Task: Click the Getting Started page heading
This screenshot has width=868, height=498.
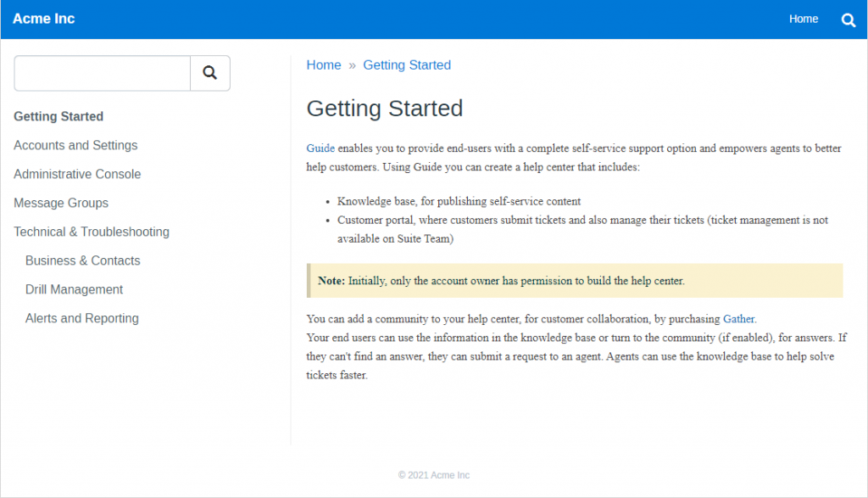Action: click(x=384, y=109)
